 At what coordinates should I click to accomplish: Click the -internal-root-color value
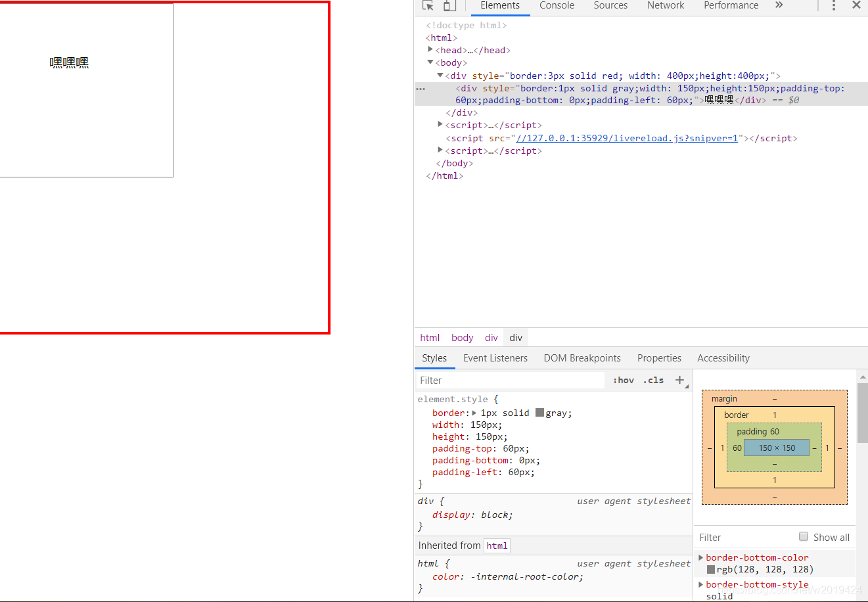click(526, 576)
